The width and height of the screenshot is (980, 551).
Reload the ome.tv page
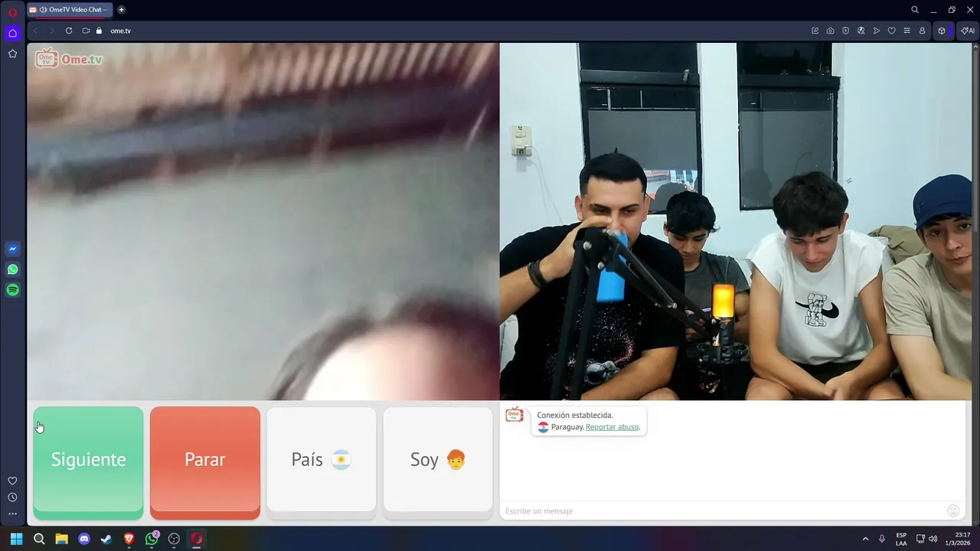tap(69, 31)
